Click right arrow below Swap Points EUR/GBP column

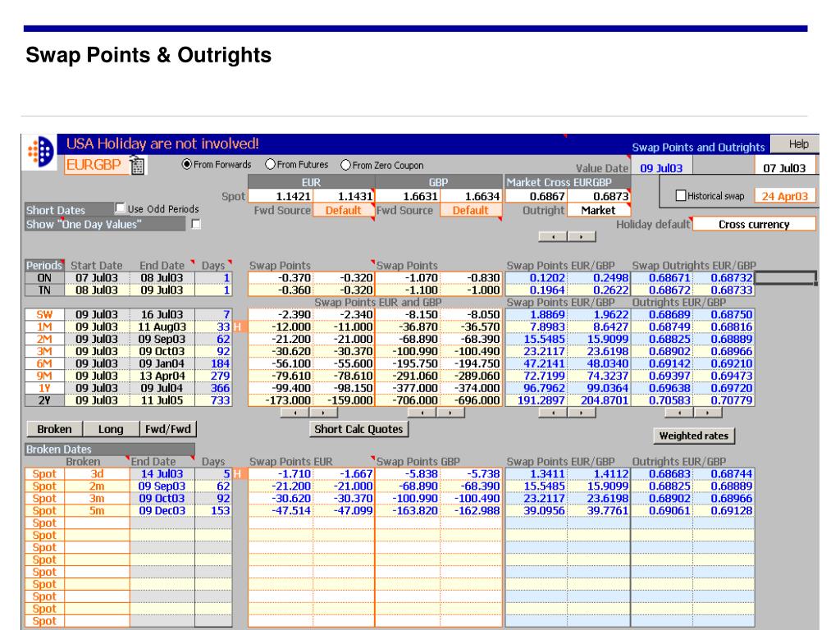pos(582,412)
